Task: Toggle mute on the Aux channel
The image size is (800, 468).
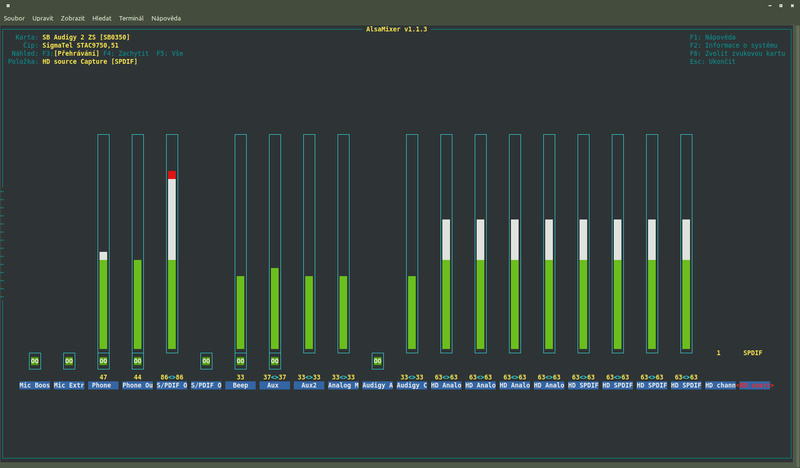Action: click(274, 361)
